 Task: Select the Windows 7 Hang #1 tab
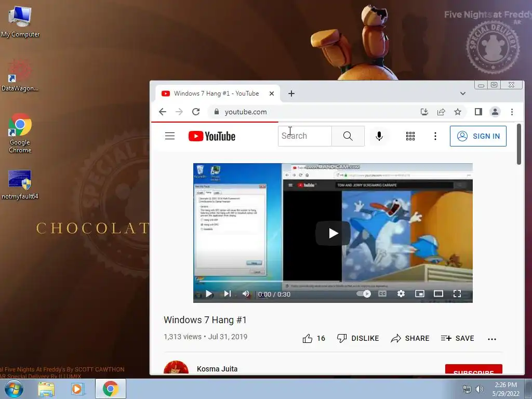pyautogui.click(x=216, y=94)
